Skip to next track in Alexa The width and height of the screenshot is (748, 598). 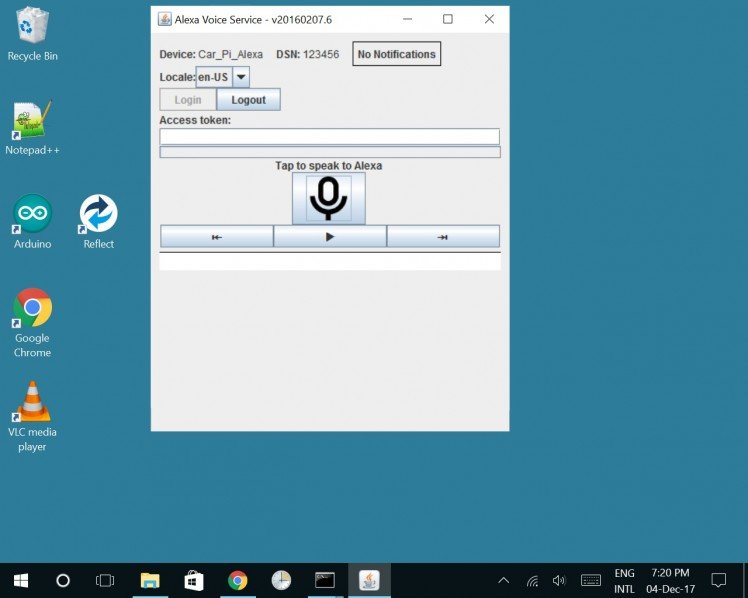[x=442, y=237]
